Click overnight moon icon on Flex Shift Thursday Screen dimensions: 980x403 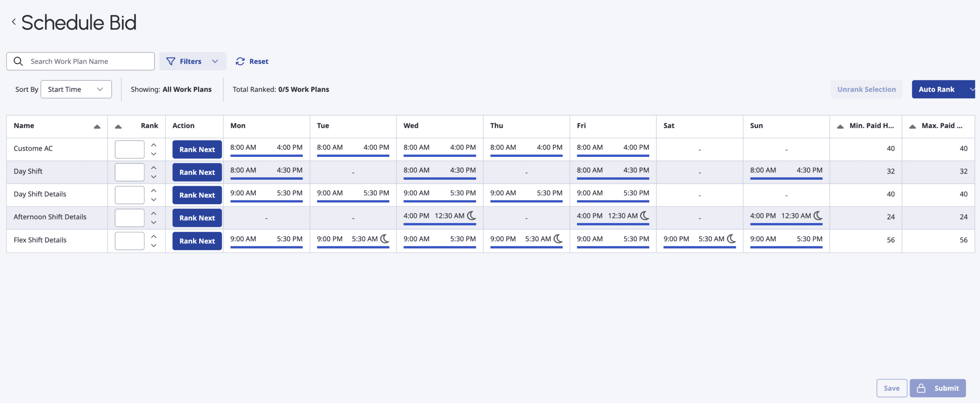(558, 239)
